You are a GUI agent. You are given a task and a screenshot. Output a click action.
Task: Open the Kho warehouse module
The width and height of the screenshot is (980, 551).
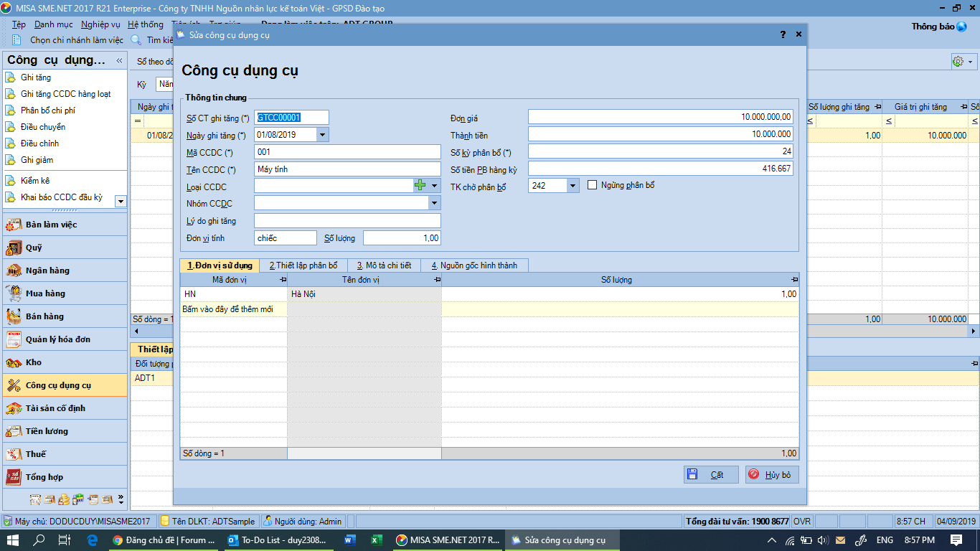coord(34,362)
